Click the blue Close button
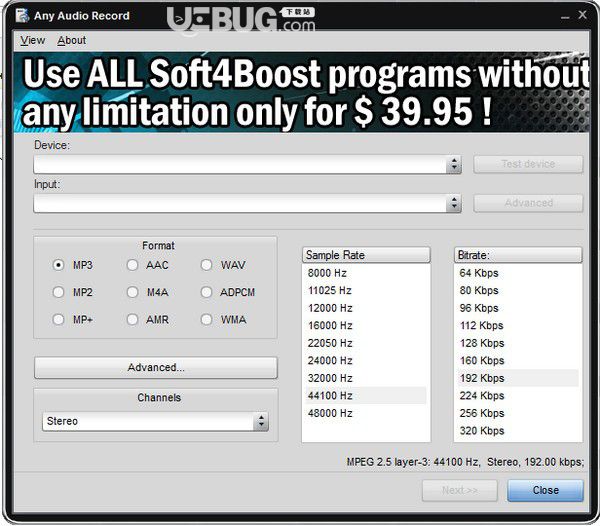Image resolution: width=600 pixels, height=526 pixels. (x=546, y=490)
